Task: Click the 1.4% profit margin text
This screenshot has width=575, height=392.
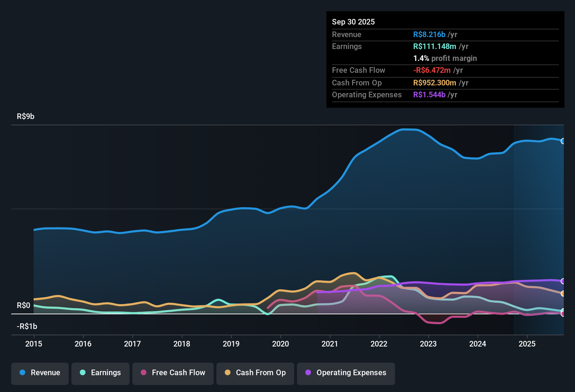Action: (x=445, y=58)
